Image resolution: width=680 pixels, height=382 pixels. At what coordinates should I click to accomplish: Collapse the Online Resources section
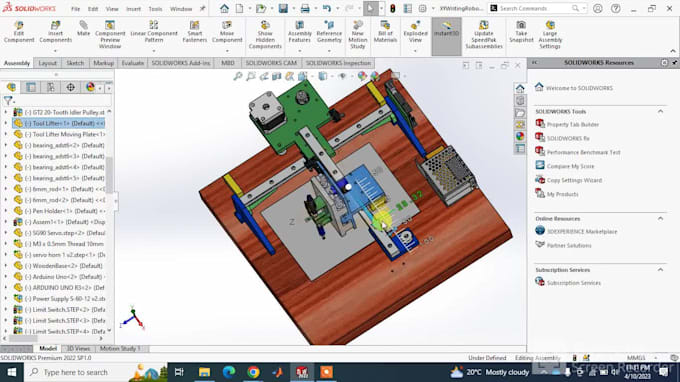(660, 219)
